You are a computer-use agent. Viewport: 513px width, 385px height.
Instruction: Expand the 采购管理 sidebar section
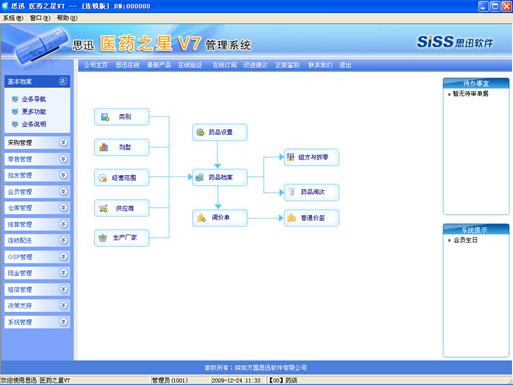coord(63,142)
